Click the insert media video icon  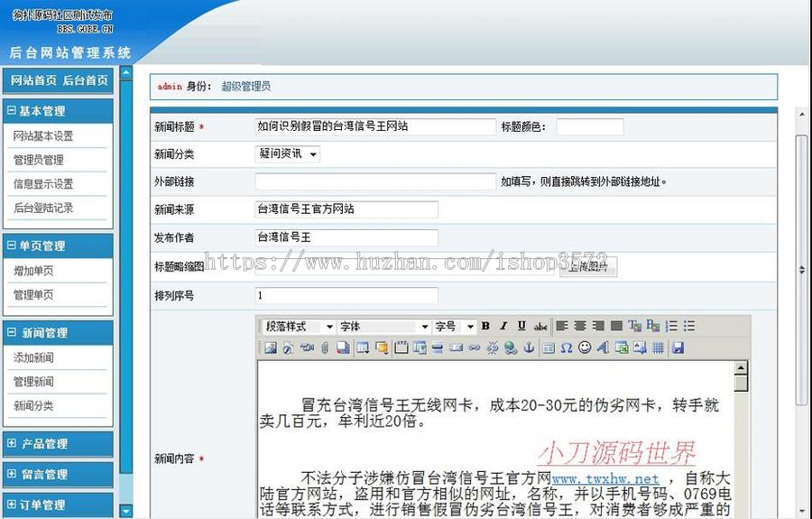click(x=307, y=348)
